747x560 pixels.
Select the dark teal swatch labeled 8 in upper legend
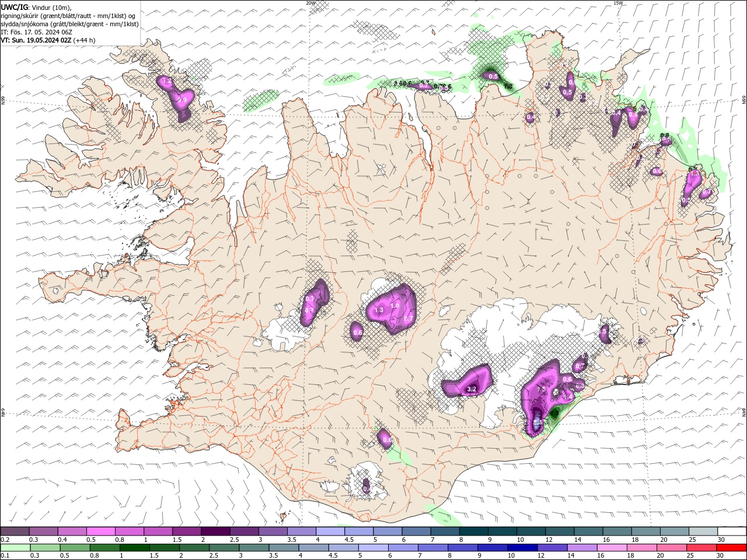474,531
